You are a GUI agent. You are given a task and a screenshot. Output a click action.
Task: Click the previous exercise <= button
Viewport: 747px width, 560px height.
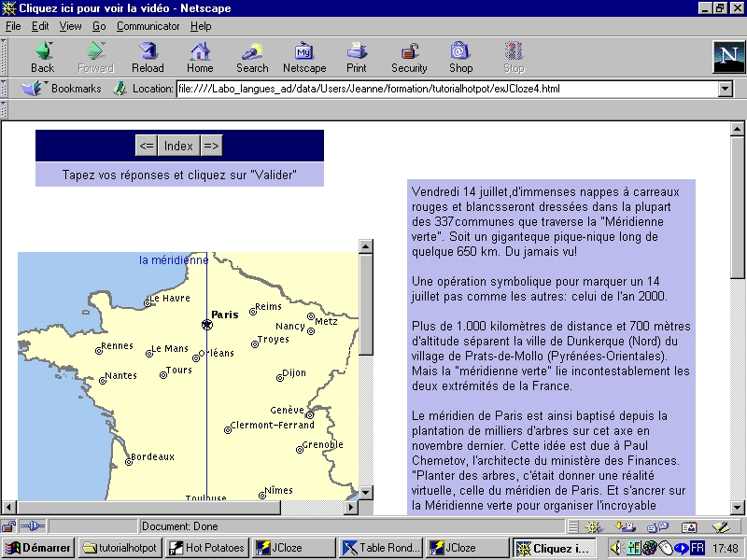[147, 146]
